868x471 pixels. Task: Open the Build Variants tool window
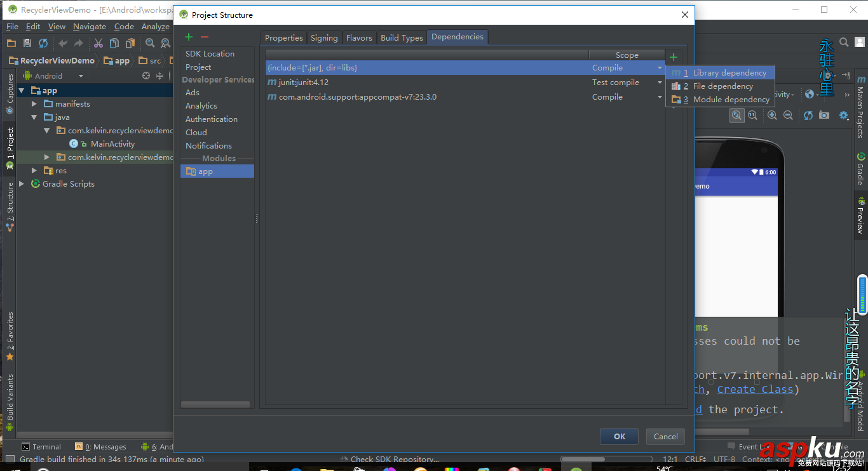coord(10,402)
